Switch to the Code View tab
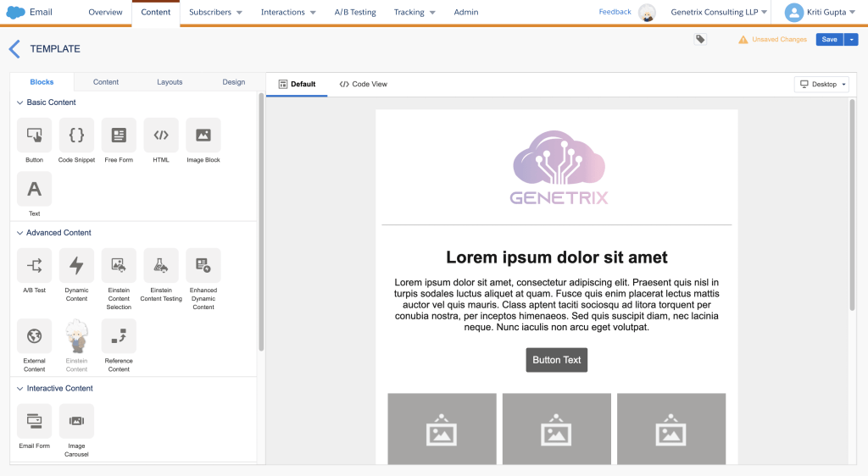 click(x=363, y=84)
